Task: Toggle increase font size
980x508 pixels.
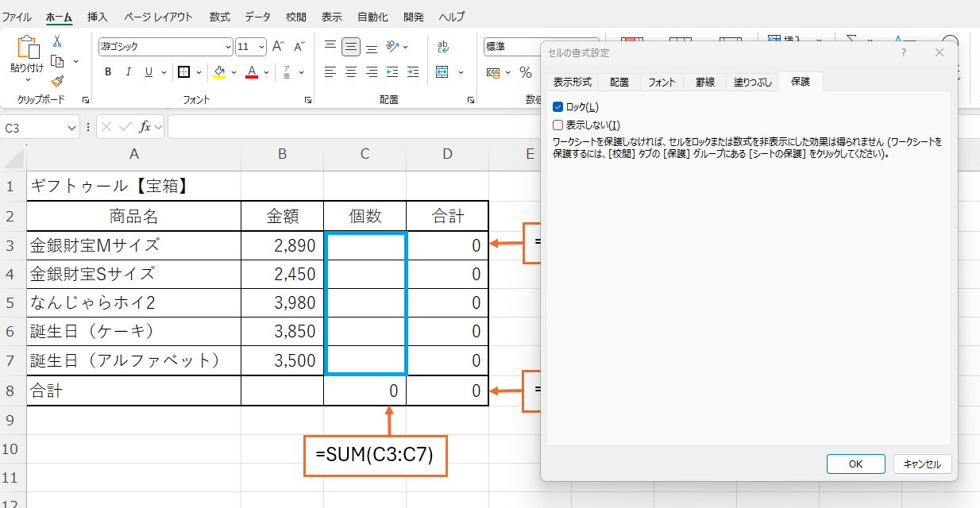Action: point(276,45)
